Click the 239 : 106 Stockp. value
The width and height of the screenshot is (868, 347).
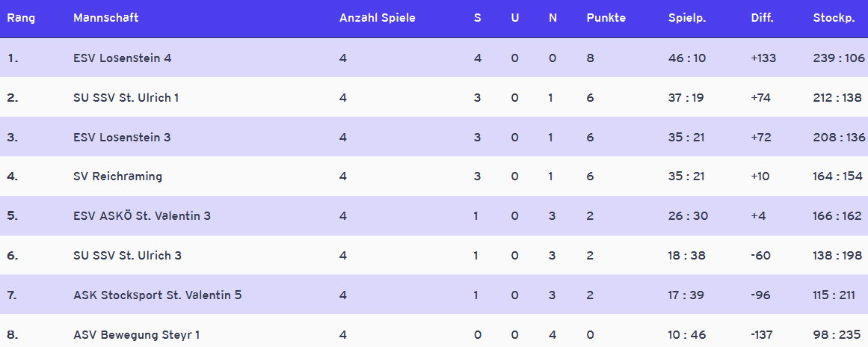pyautogui.click(x=838, y=58)
